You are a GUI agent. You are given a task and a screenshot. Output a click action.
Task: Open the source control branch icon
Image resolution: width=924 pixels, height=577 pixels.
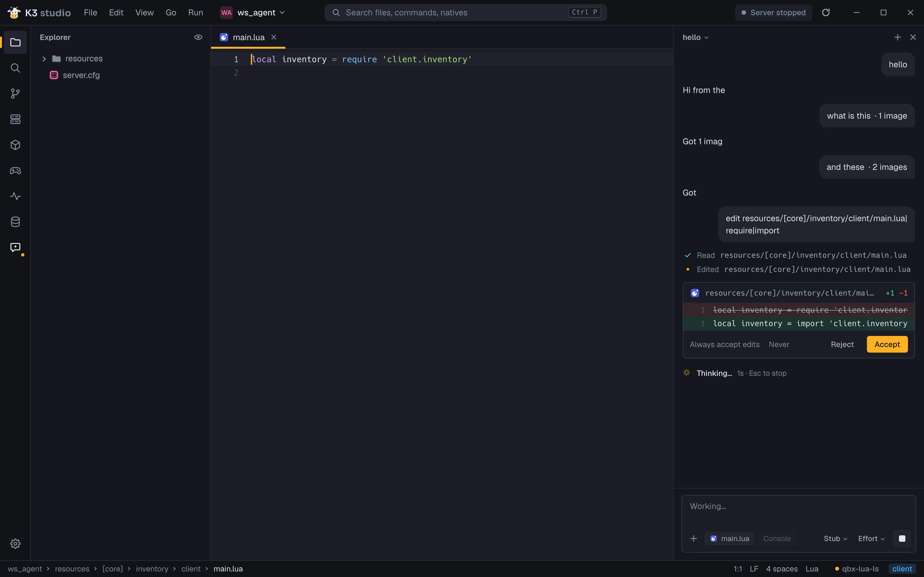(x=15, y=94)
